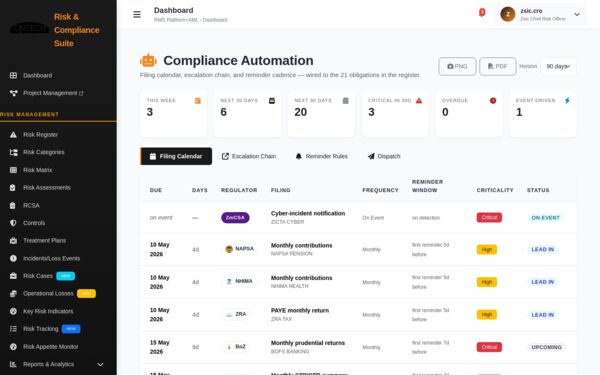Image resolution: width=600 pixels, height=375 pixels.
Task: Open Project Management external link
Action: click(53, 93)
